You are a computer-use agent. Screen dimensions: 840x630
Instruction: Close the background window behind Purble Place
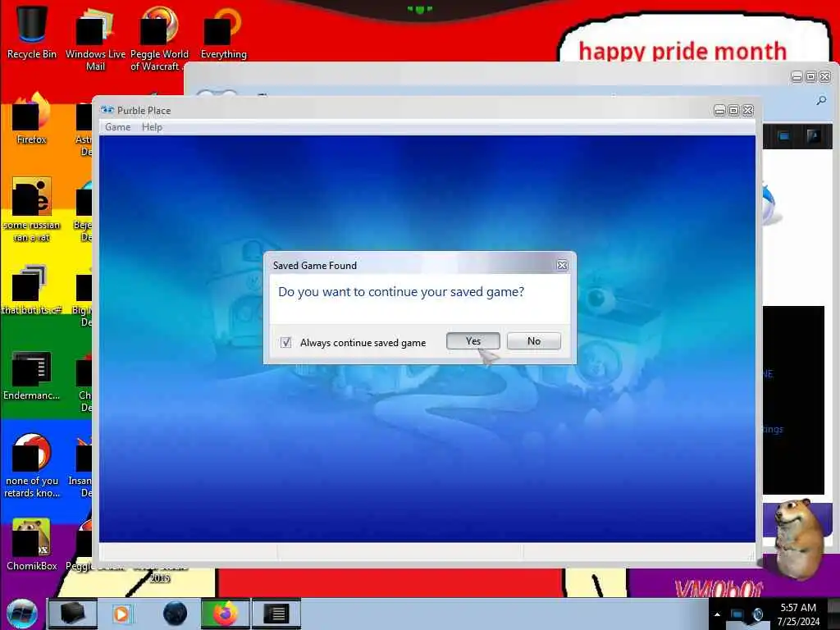click(825, 77)
